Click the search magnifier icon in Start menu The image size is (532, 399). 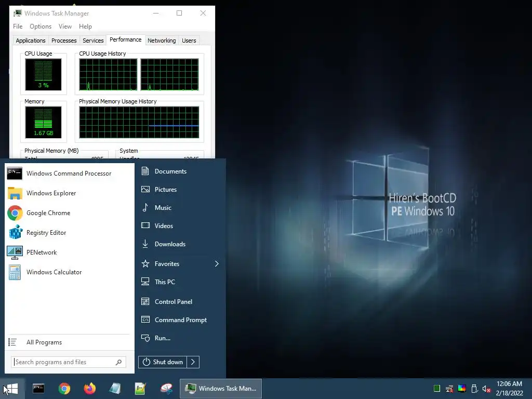(119, 362)
